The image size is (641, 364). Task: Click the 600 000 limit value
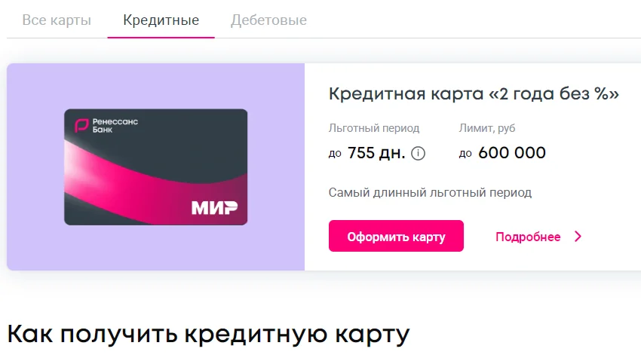(x=511, y=153)
